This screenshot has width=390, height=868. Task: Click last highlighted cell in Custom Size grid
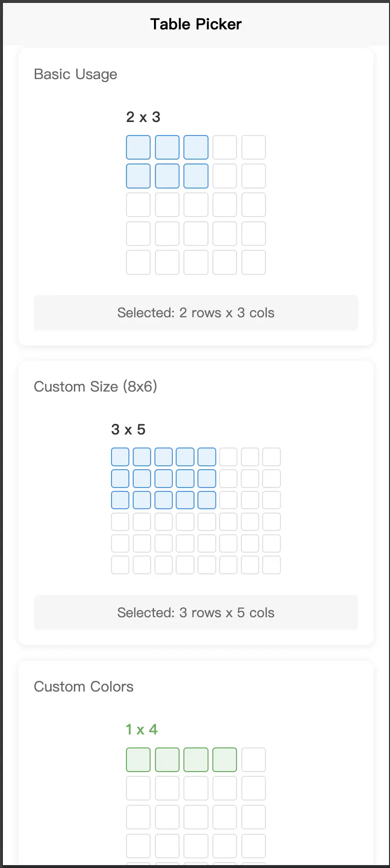(207, 500)
